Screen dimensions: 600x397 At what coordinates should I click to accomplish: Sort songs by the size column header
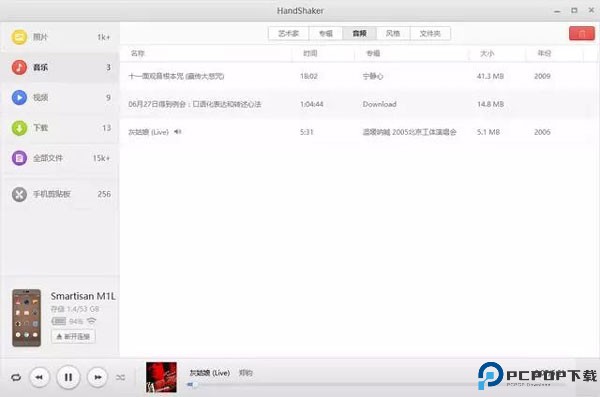pos(487,53)
